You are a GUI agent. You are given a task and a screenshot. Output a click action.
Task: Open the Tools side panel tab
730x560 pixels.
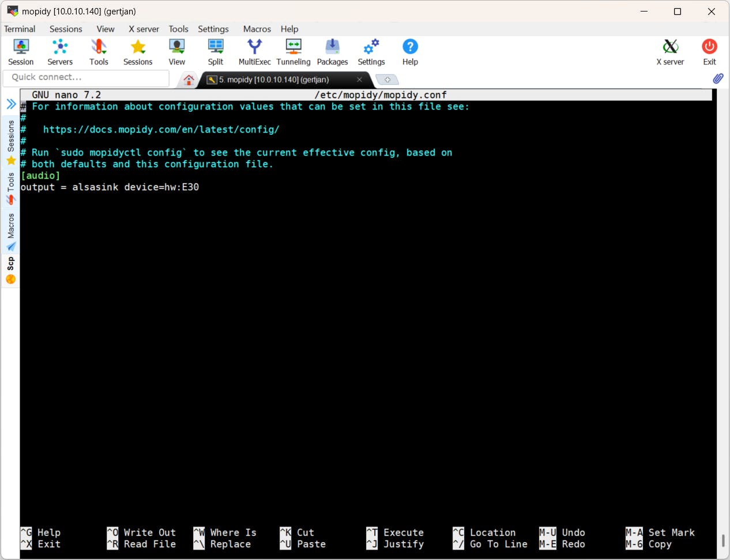[10, 189]
